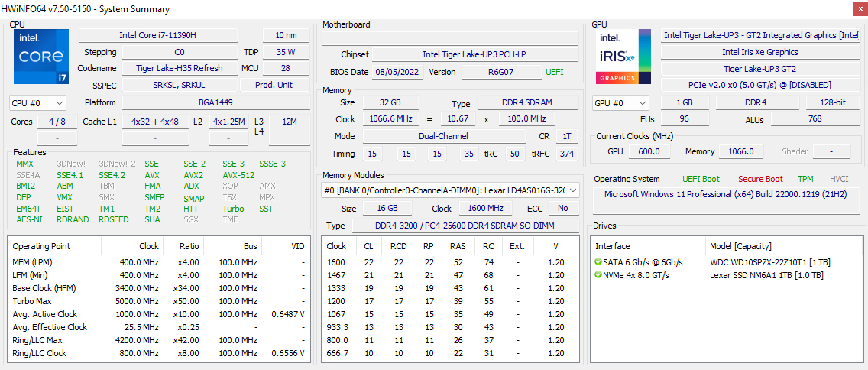
Task: Click the SGX feature label
Action: pos(190,219)
